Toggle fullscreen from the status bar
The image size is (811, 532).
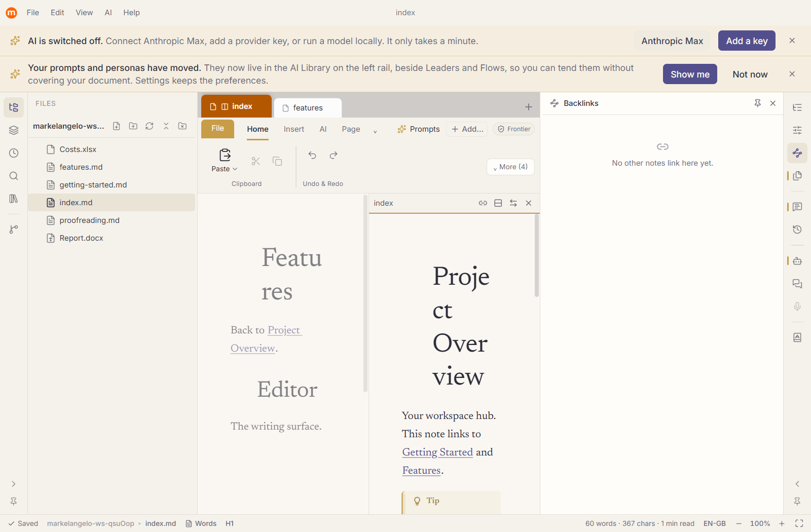tap(799, 523)
